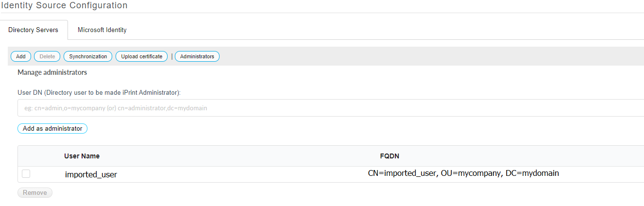Image resolution: width=644 pixels, height=206 pixels.
Task: Click the separator before the Administrators button
Action: point(171,56)
